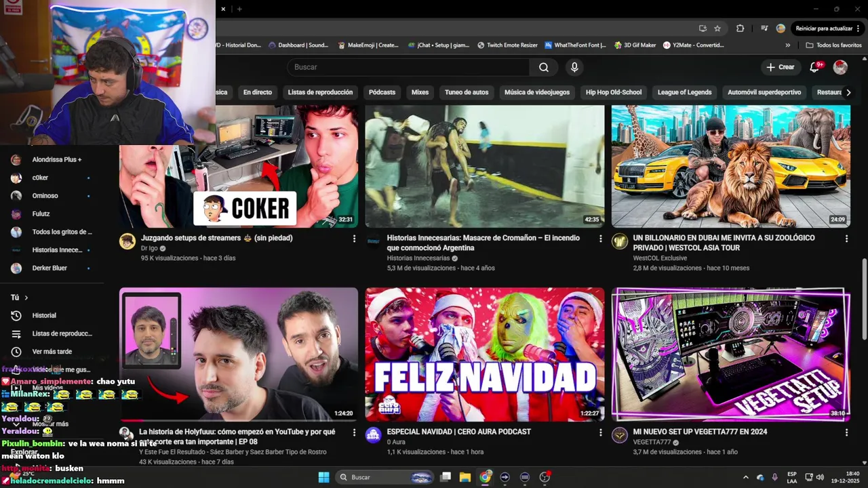Click the 0 Aura channel avatar
This screenshot has width=868, height=488.
tap(374, 434)
